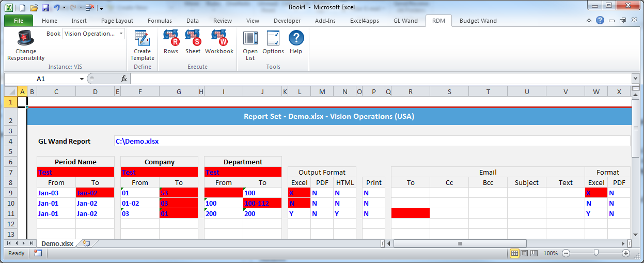The image size is (644, 263).
Task: Zoom out with the minus button
Action: point(566,253)
